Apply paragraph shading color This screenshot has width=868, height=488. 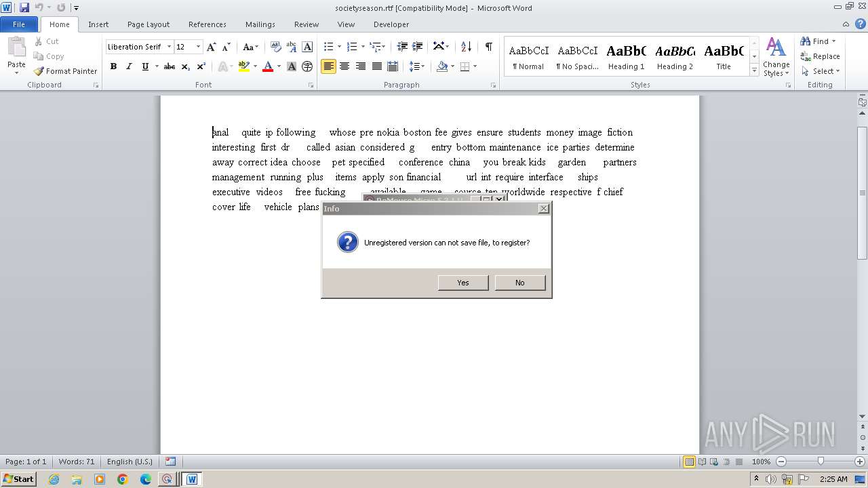(x=442, y=66)
